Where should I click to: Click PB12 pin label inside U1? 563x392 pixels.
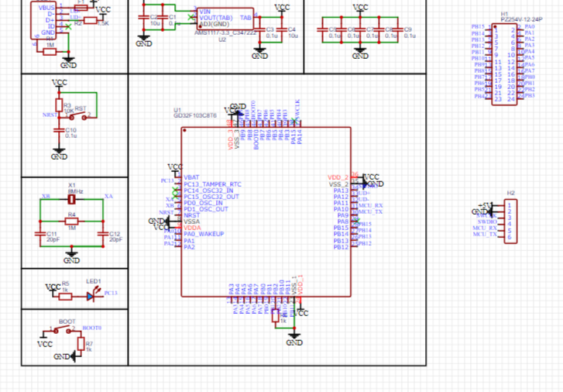(x=341, y=247)
